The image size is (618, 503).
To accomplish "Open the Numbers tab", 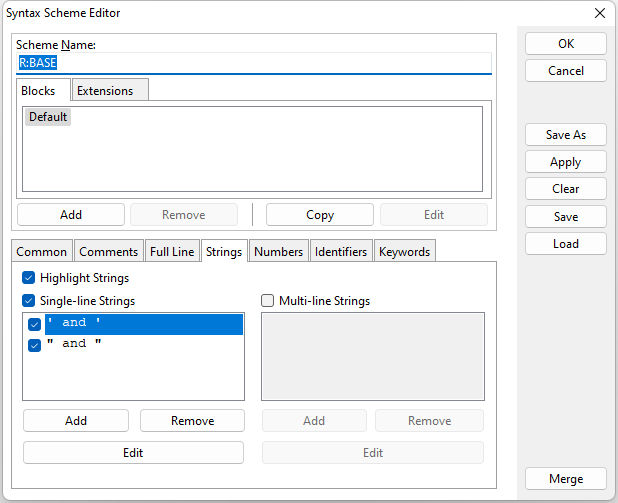I will pos(279,252).
